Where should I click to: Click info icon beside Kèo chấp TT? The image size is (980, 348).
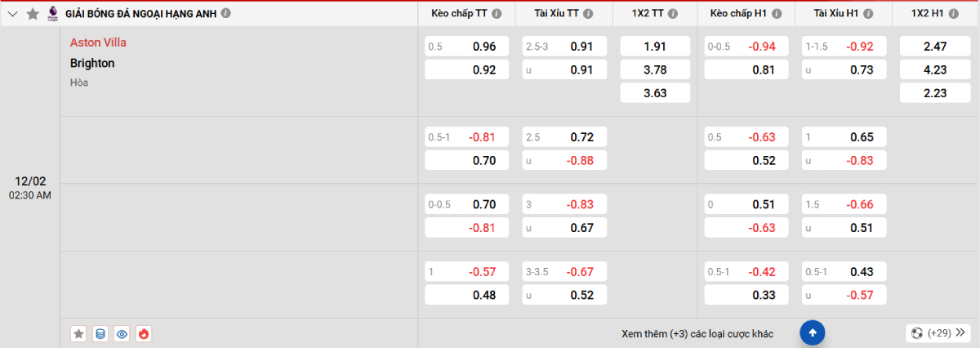click(497, 14)
